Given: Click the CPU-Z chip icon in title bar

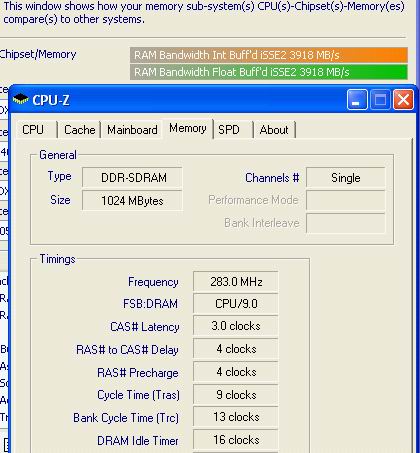Looking at the screenshot, I should point(21,99).
